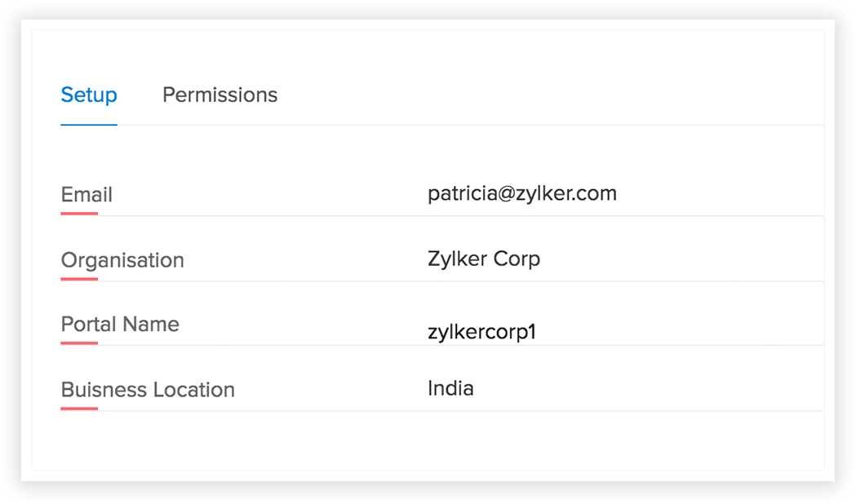856x504 pixels.
Task: Click the Buisness Location label
Action: pyautogui.click(x=148, y=390)
